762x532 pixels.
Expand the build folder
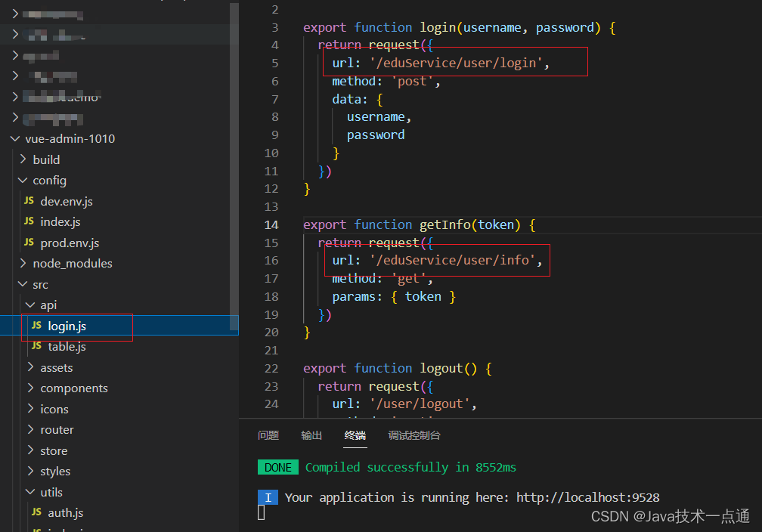point(23,159)
